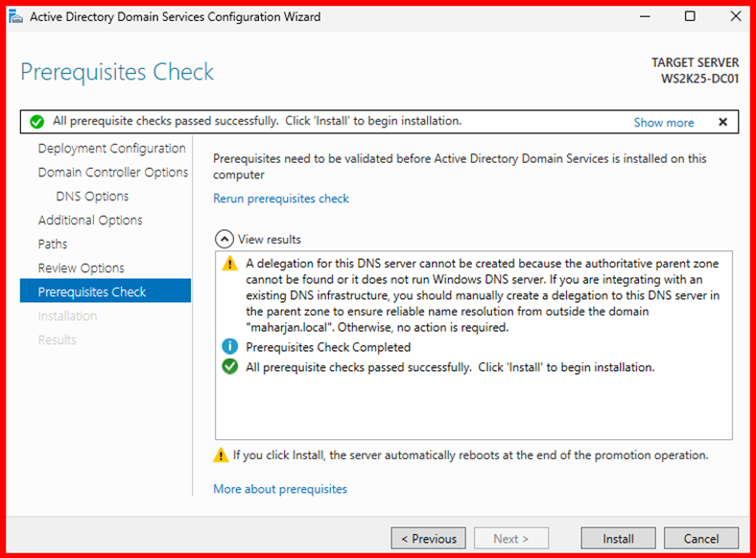Click Show more in notification bar
756x558 pixels.
[663, 123]
